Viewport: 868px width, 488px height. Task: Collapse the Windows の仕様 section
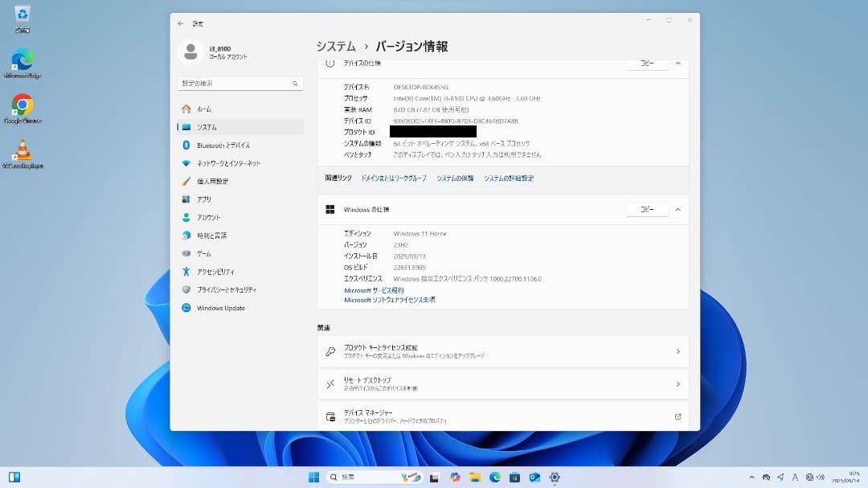pos(679,209)
